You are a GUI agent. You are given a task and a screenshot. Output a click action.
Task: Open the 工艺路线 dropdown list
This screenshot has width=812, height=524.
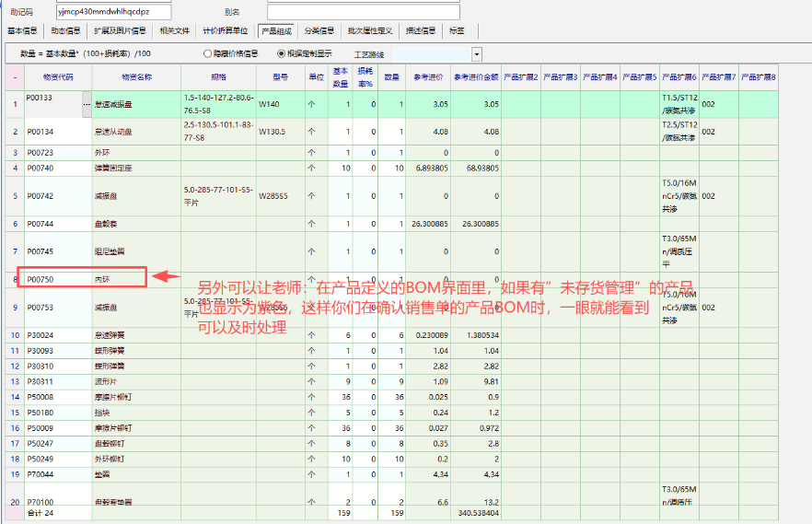(476, 54)
